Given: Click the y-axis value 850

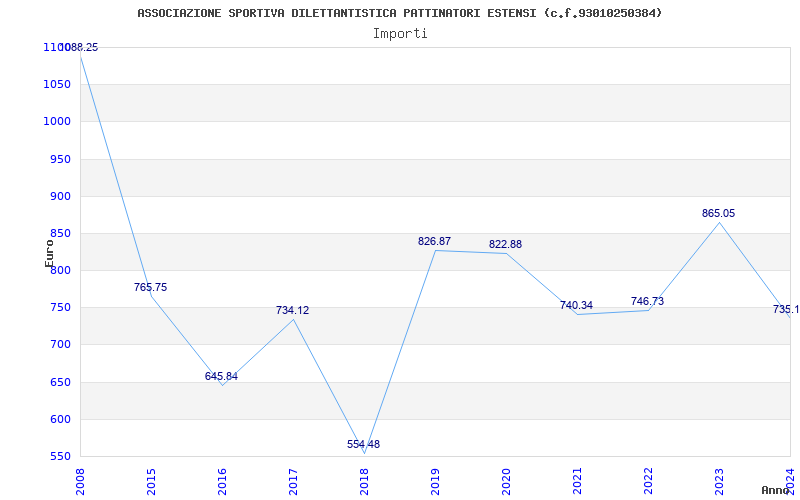Looking at the screenshot, I should pyautogui.click(x=60, y=233).
